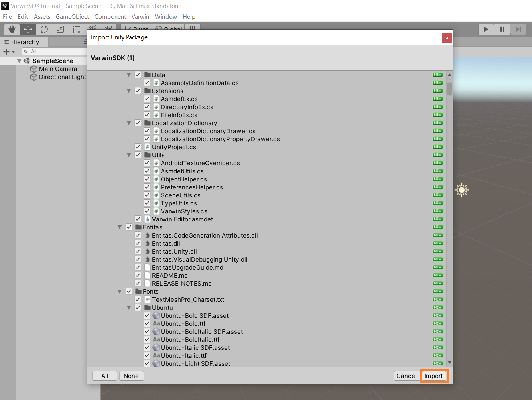Select the Hierarchy tab
Screen dimensions: 532x400
[x=25, y=42]
